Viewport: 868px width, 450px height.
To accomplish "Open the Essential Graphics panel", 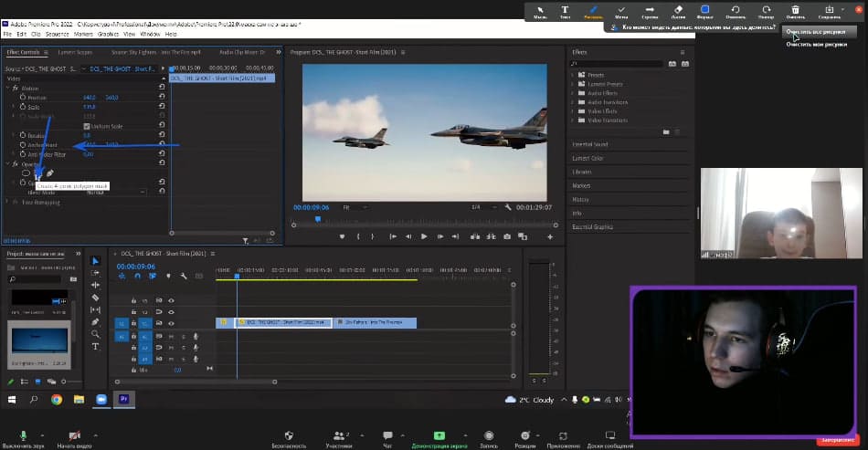I will [x=592, y=226].
